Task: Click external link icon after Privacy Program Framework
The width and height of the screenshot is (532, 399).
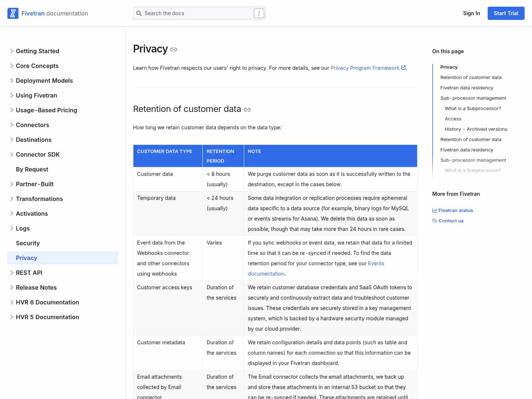Action: pyautogui.click(x=403, y=68)
